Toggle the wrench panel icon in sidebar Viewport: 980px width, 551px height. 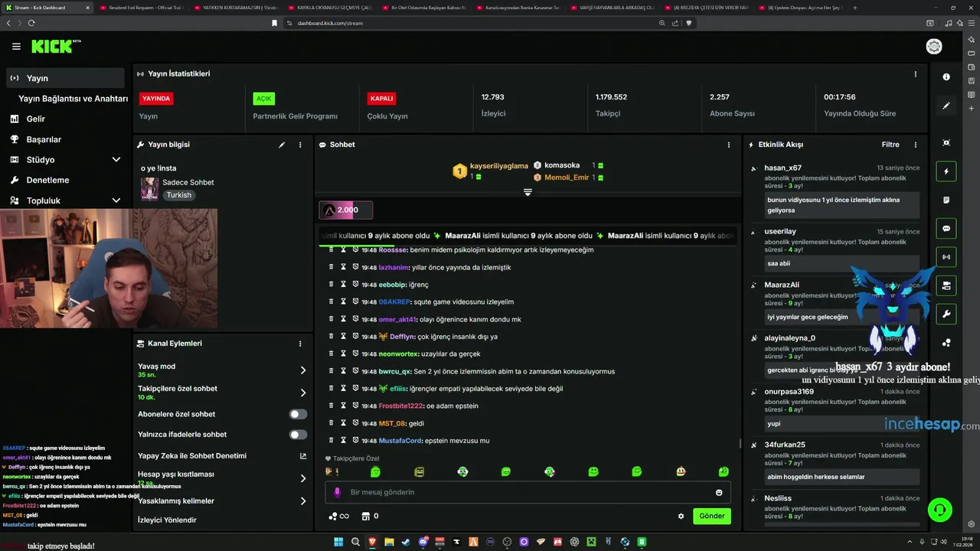pos(946,314)
